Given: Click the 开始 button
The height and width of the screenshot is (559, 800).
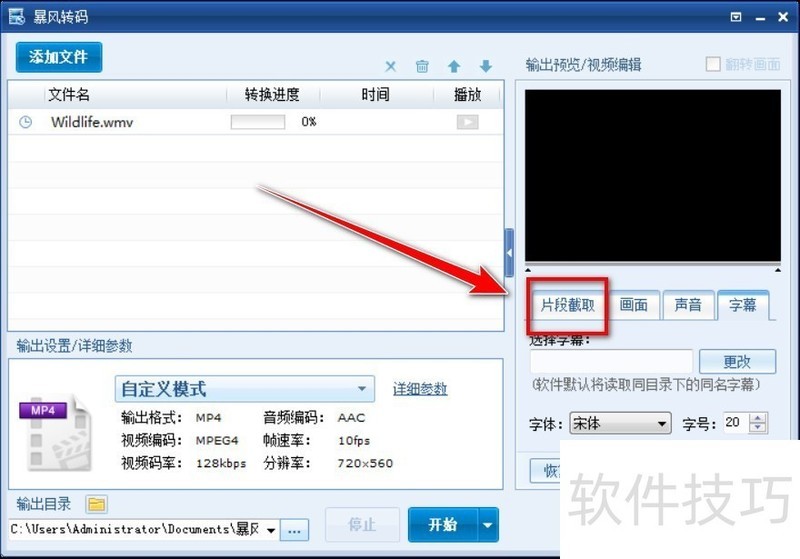Looking at the screenshot, I should coord(442,525).
